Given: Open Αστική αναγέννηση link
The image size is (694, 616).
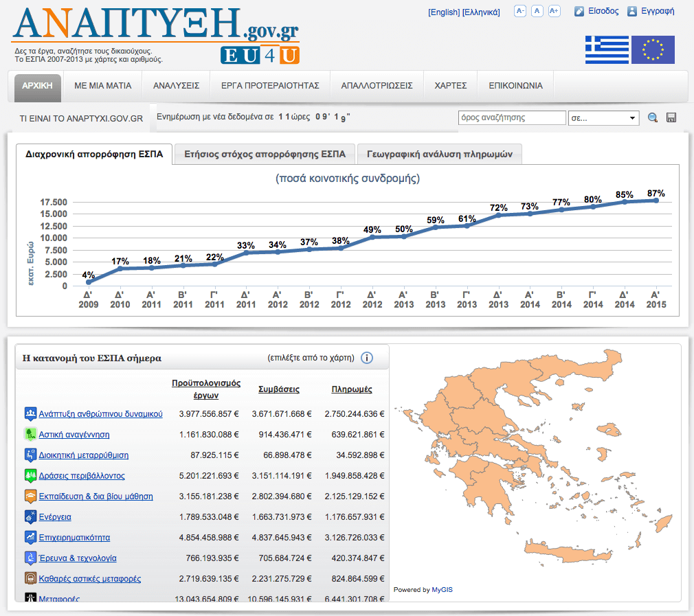Looking at the screenshot, I should click(74, 435).
